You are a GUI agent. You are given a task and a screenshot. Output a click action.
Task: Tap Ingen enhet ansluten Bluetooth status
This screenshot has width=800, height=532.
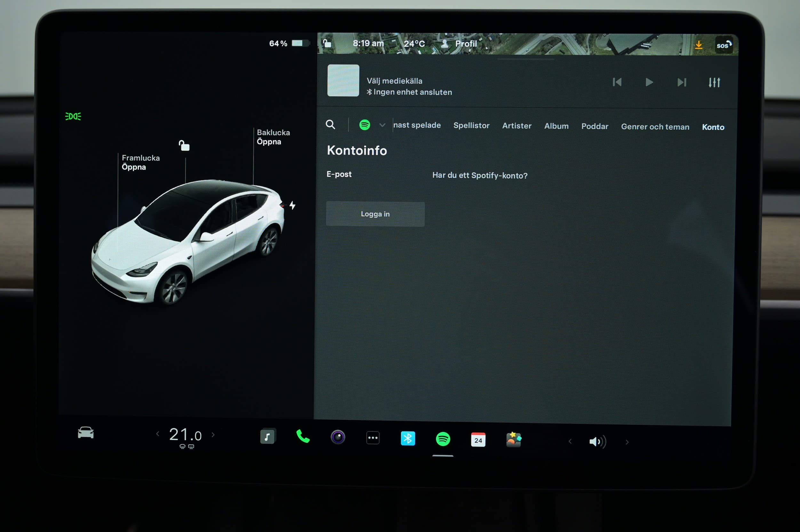point(409,92)
